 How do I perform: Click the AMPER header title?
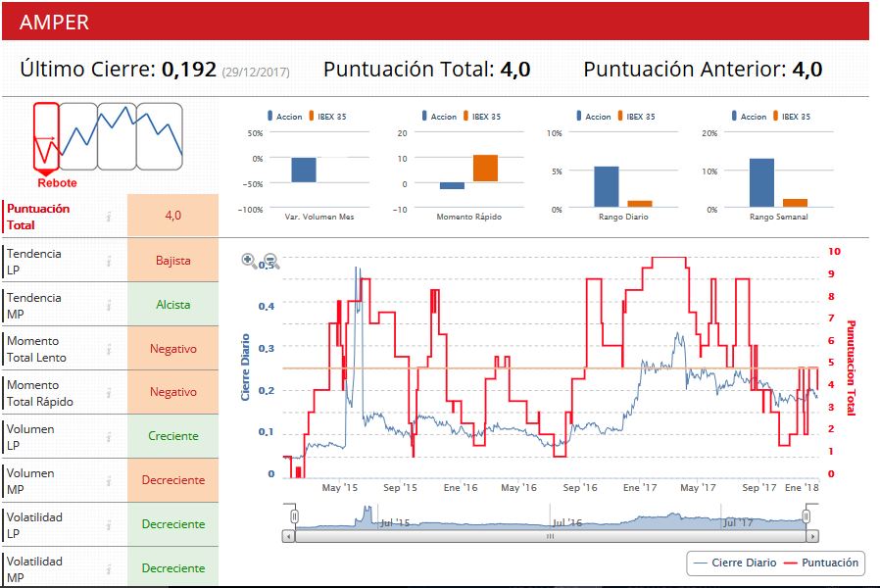[55, 23]
